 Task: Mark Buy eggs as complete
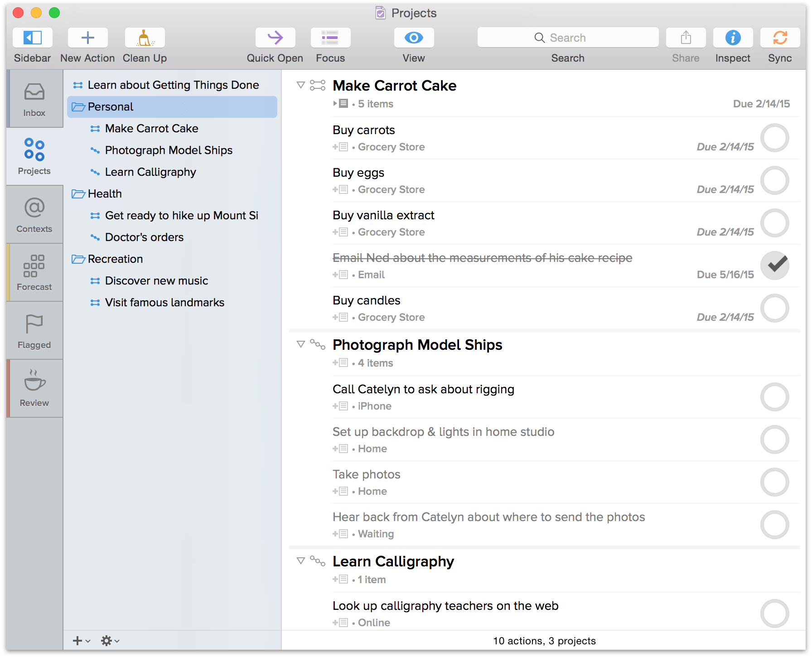click(775, 180)
